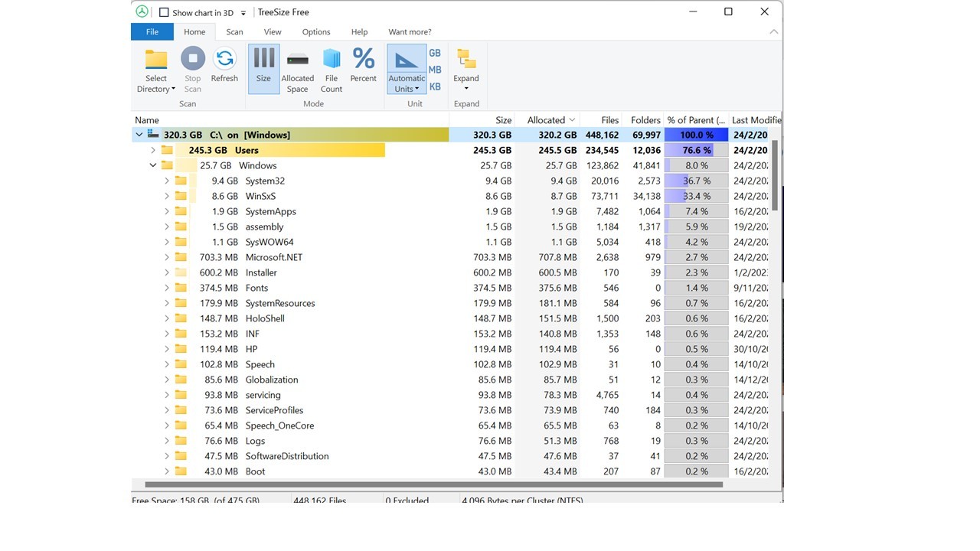Open the Options tab
980x551 pixels.
point(315,31)
